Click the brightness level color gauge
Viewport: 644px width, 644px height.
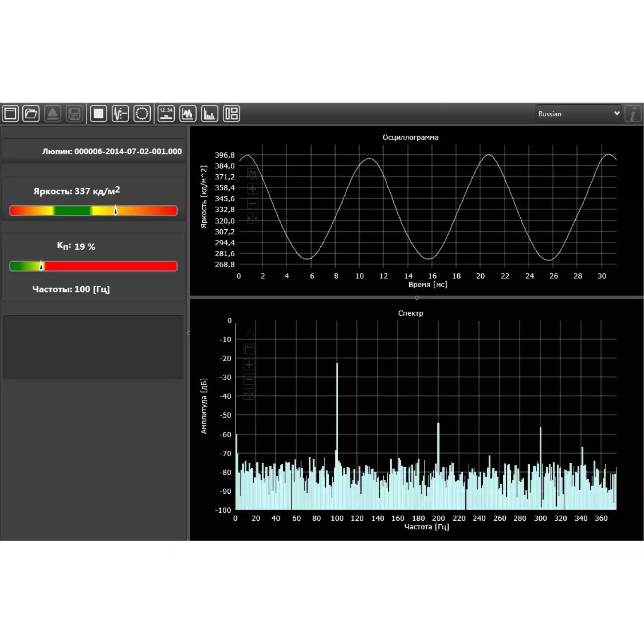pos(93,210)
